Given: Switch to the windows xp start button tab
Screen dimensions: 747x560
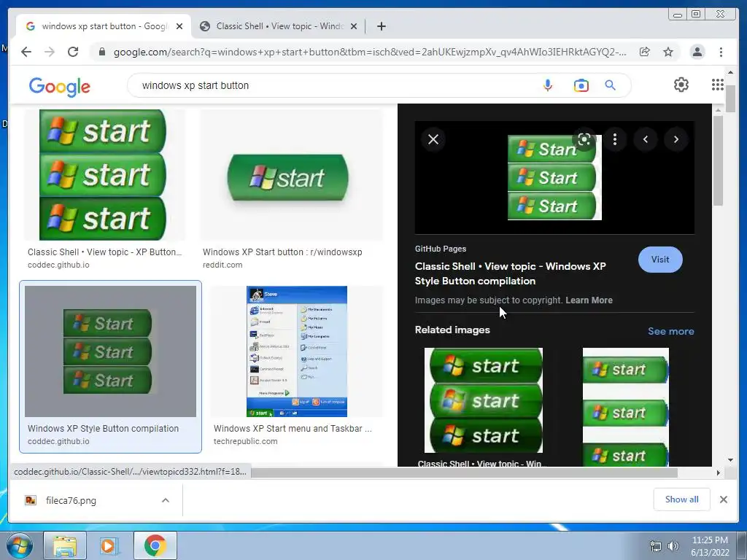Looking at the screenshot, I should point(104,26).
